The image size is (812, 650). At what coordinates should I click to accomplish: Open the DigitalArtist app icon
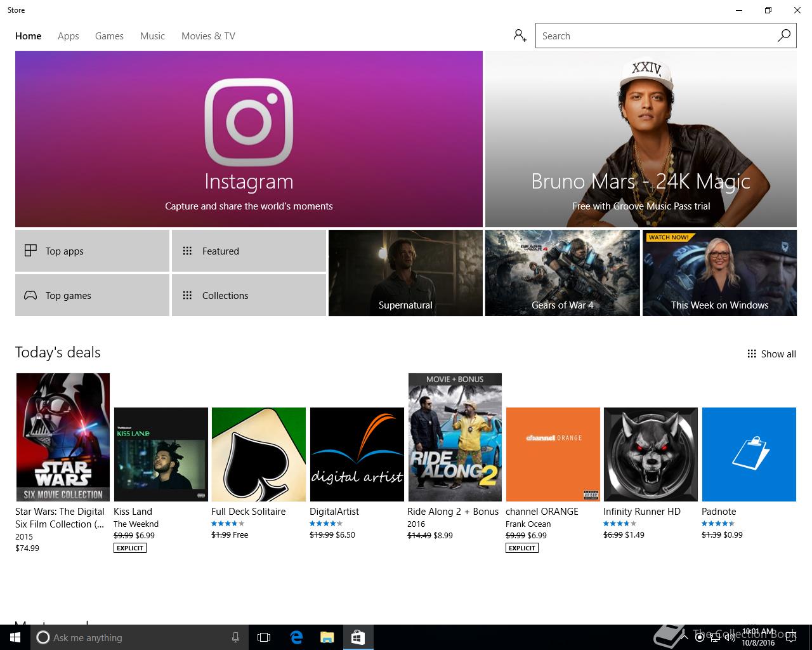coord(357,454)
